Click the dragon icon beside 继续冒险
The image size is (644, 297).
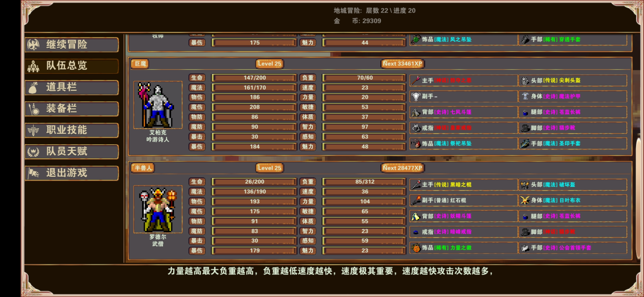pos(33,45)
